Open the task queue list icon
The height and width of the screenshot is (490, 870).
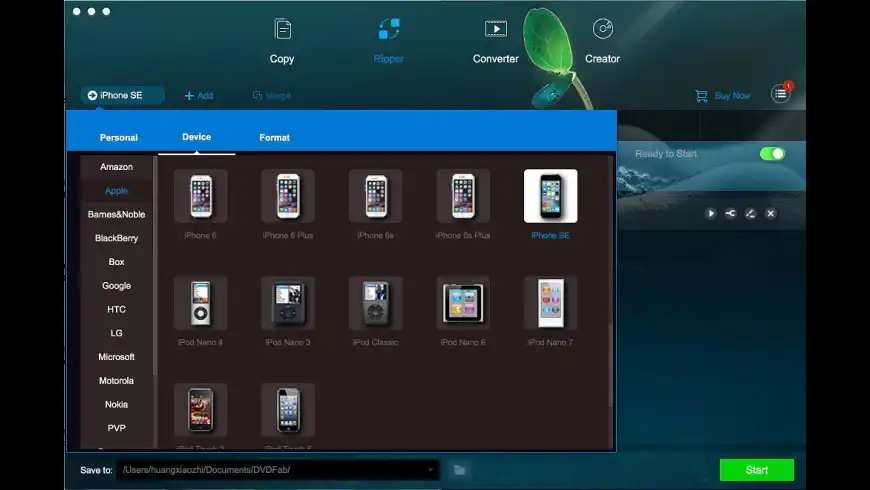point(780,94)
